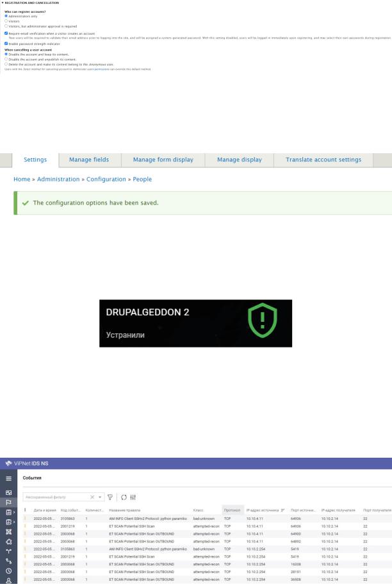
Task: Open the route-path sidebar icon
Action: pos(8,561)
